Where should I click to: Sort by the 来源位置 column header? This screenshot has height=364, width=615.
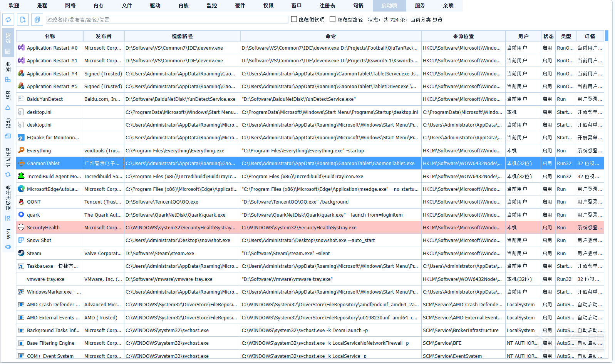point(464,36)
